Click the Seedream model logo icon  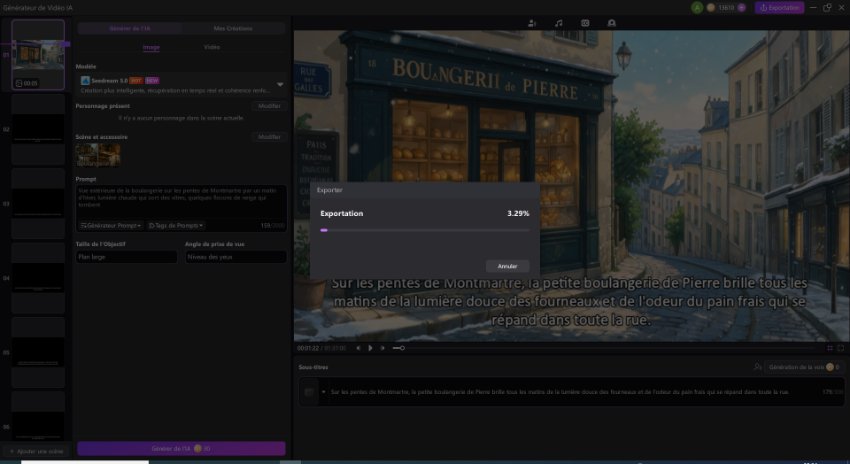[x=85, y=80]
